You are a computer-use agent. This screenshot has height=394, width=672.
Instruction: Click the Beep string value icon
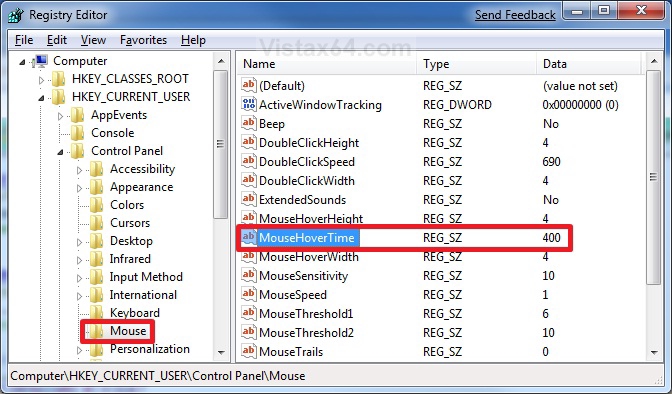click(x=249, y=123)
